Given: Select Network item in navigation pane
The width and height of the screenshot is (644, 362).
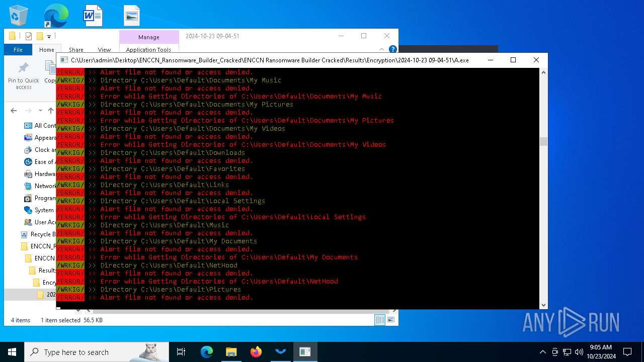Looking at the screenshot, I should (40, 186).
